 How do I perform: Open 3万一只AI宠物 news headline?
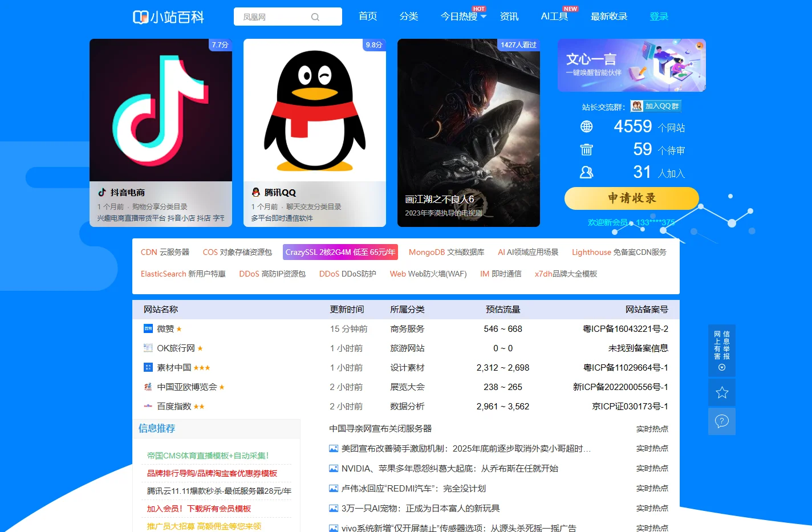[x=420, y=509]
